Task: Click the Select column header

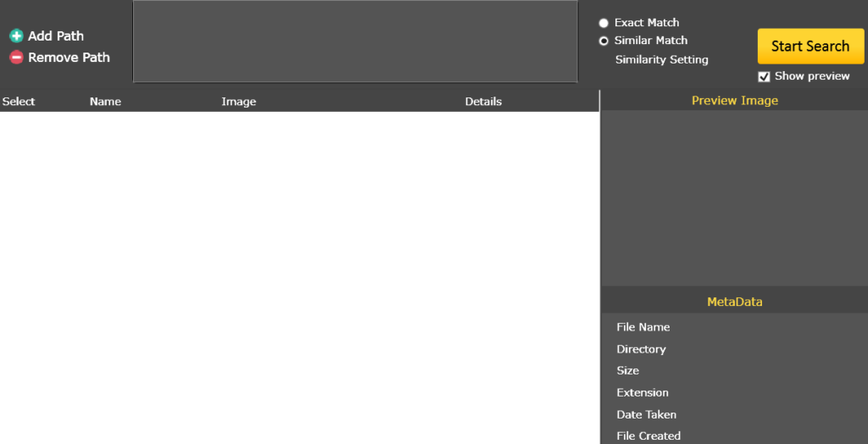Action: point(19,102)
